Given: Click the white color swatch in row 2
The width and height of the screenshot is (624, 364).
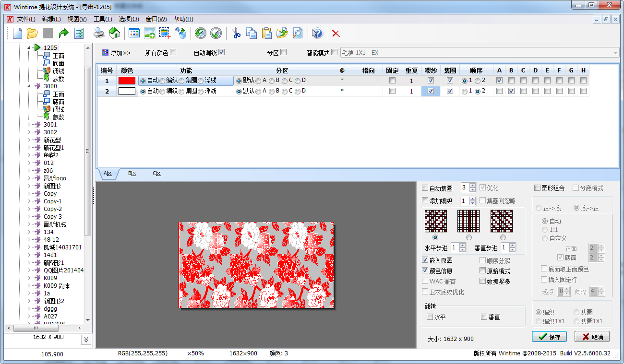Looking at the screenshot, I should tap(127, 91).
